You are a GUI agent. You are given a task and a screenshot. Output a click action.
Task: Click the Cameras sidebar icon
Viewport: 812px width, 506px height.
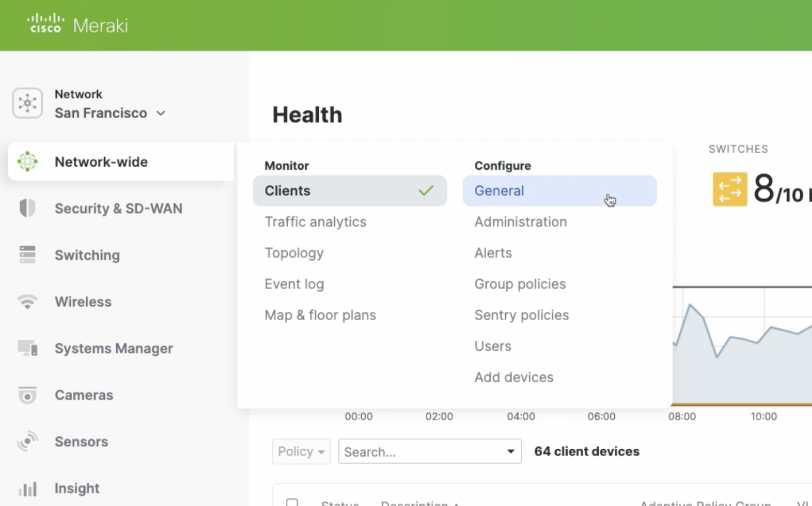click(27, 395)
